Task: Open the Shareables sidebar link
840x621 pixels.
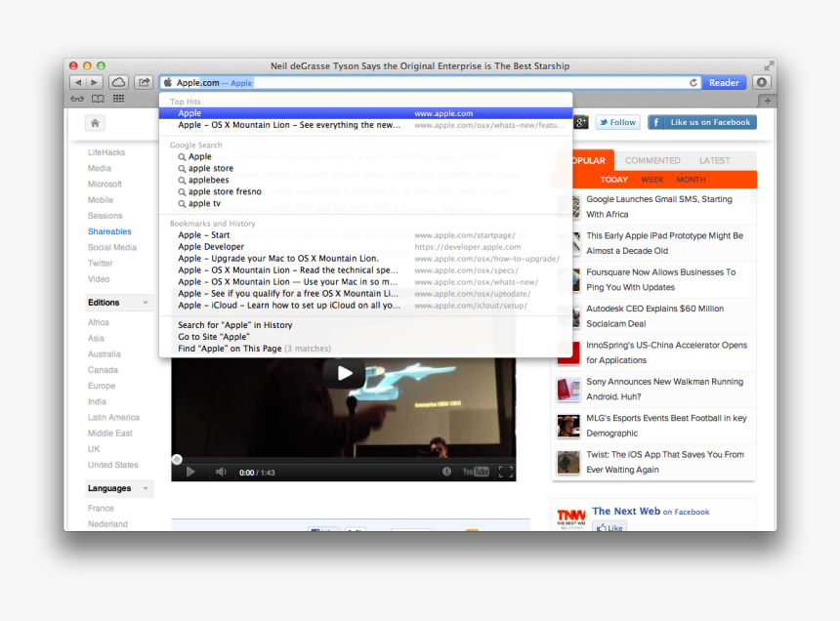Action: coord(109,231)
